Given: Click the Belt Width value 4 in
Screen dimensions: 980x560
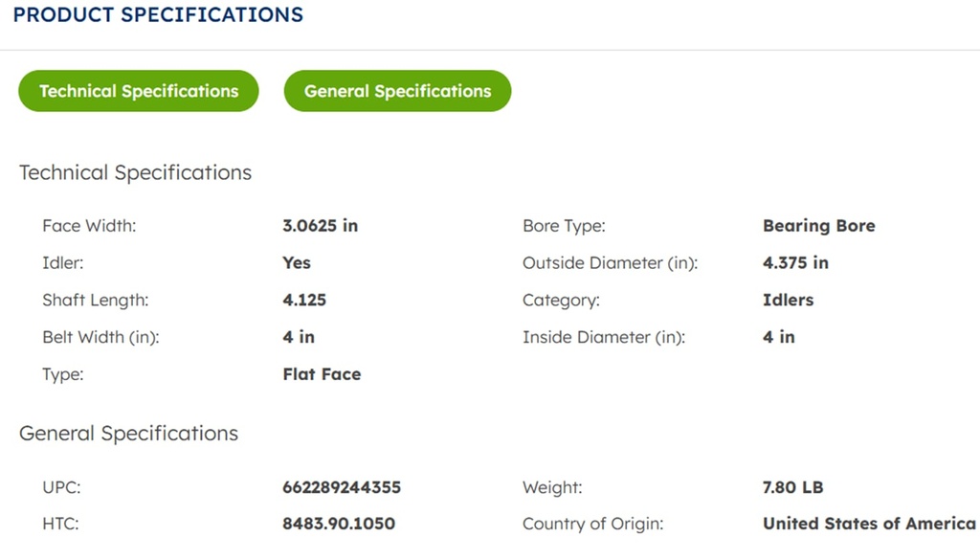Looking at the screenshot, I should pyautogui.click(x=299, y=337).
